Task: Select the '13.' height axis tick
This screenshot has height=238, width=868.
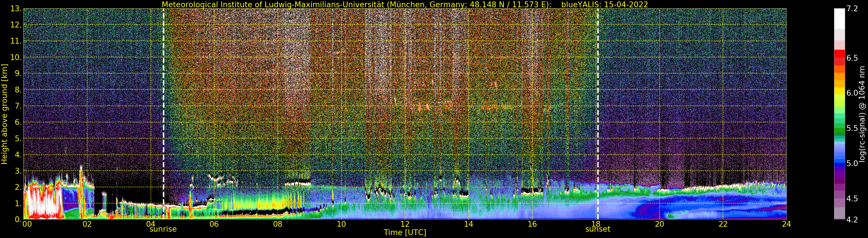Action: click(16, 9)
